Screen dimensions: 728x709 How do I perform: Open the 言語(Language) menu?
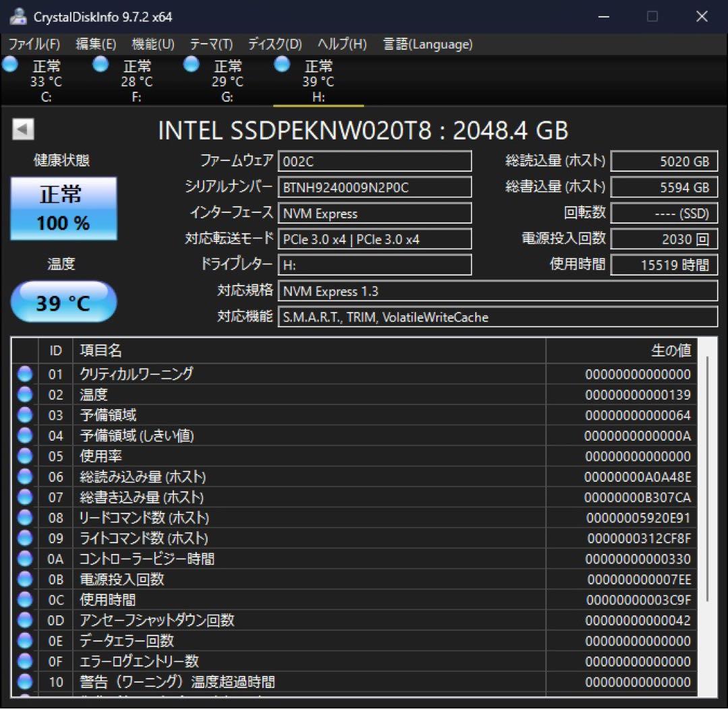point(427,44)
